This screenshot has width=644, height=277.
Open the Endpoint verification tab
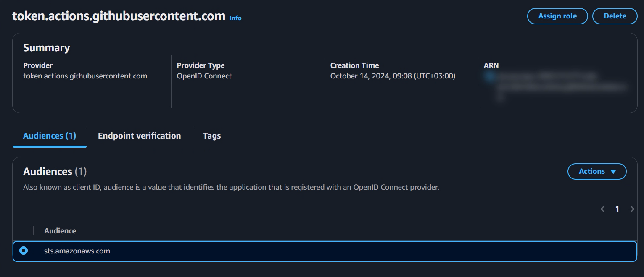140,136
